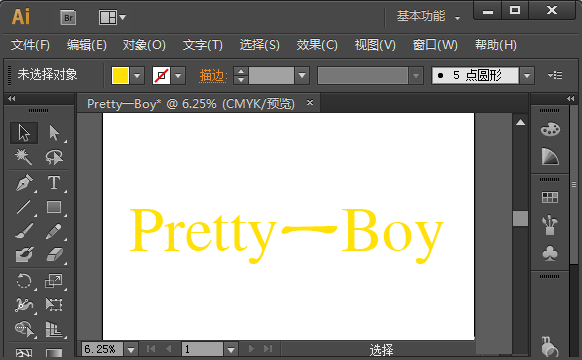Go to first artboard button
Viewport: 582px width, 360px height.
pos(151,349)
